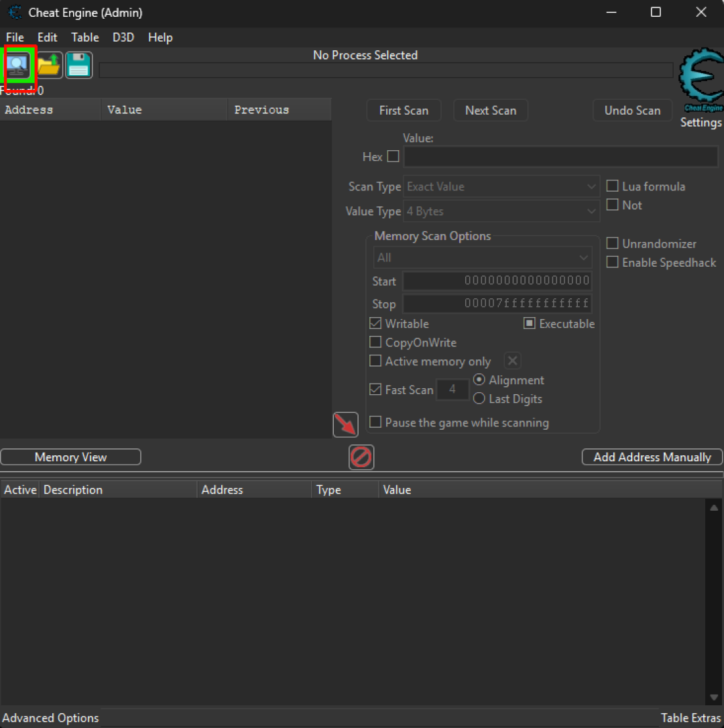724x728 pixels.
Task: Click the Description column header
Action: pyautogui.click(x=119, y=490)
